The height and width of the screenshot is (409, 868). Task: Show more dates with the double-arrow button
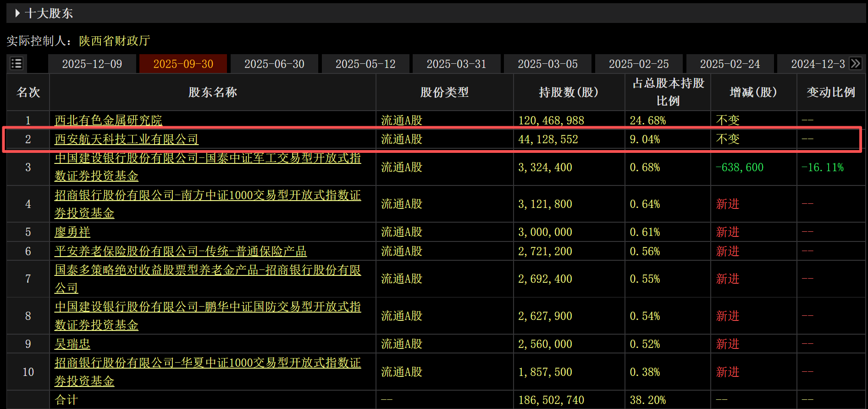(x=855, y=63)
